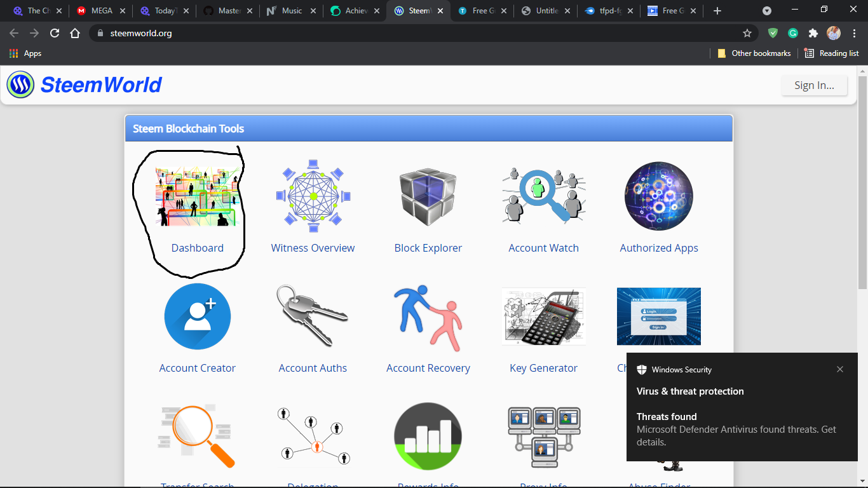This screenshot has width=868, height=488.
Task: Open the Account Auths keys icon
Action: pyautogui.click(x=313, y=316)
